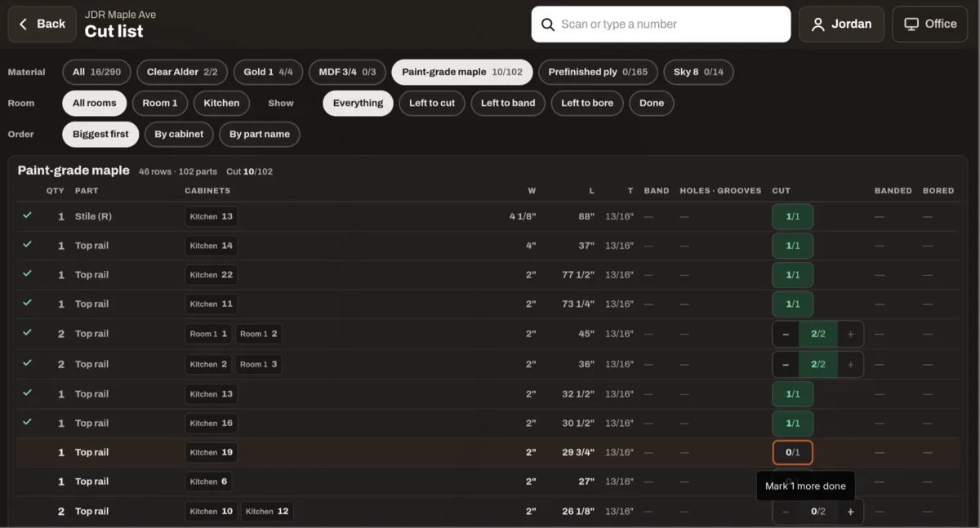Increase cut count on the 26 1/8" top rail row

(850, 512)
